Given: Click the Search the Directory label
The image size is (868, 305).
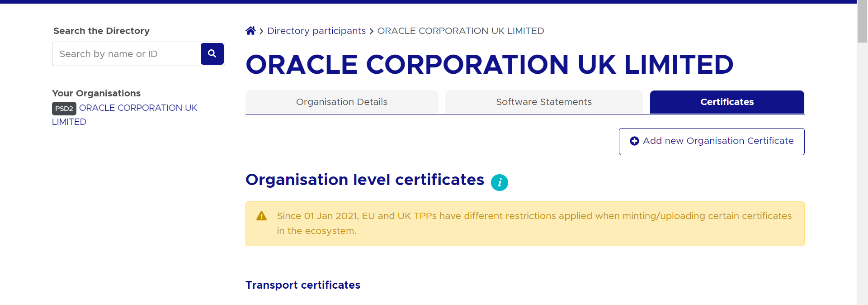Looking at the screenshot, I should [101, 31].
